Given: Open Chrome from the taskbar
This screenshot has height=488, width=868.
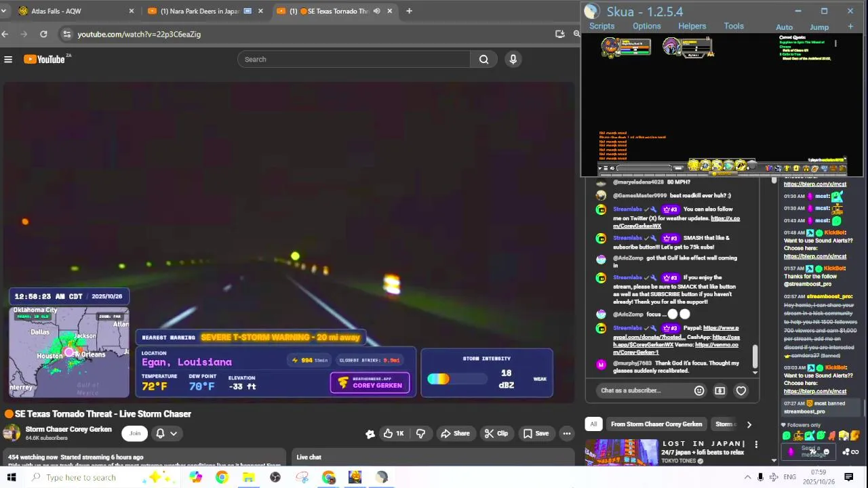Looking at the screenshot, I should [x=222, y=477].
